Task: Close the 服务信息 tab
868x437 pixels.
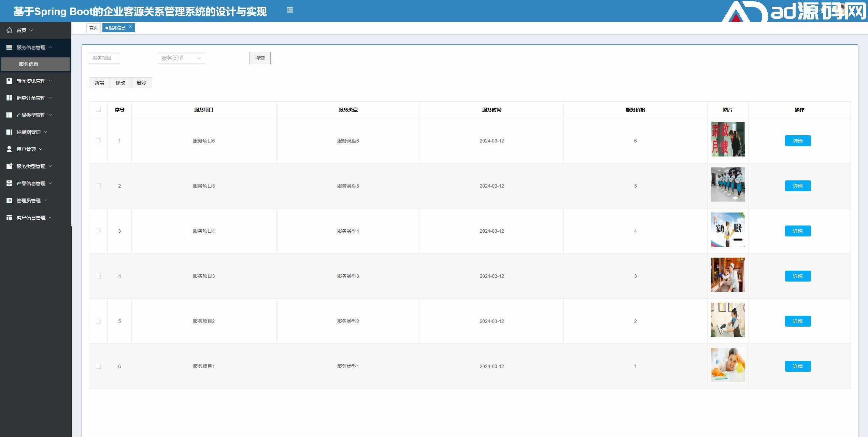Action: click(x=130, y=27)
